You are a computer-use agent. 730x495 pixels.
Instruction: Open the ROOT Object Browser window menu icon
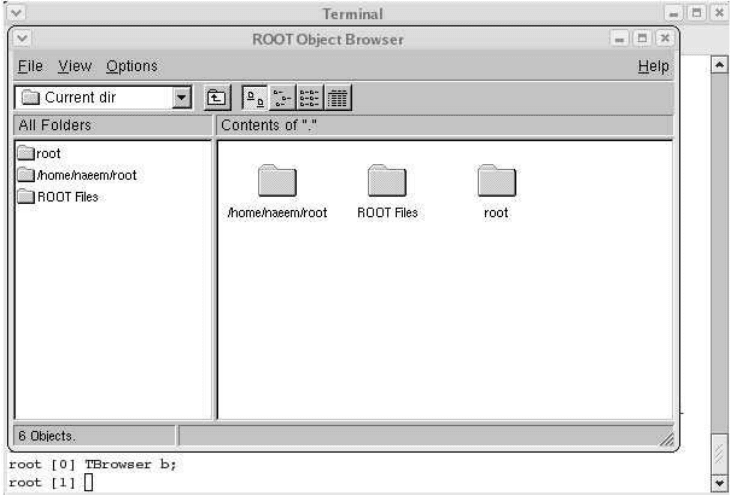(x=21, y=38)
